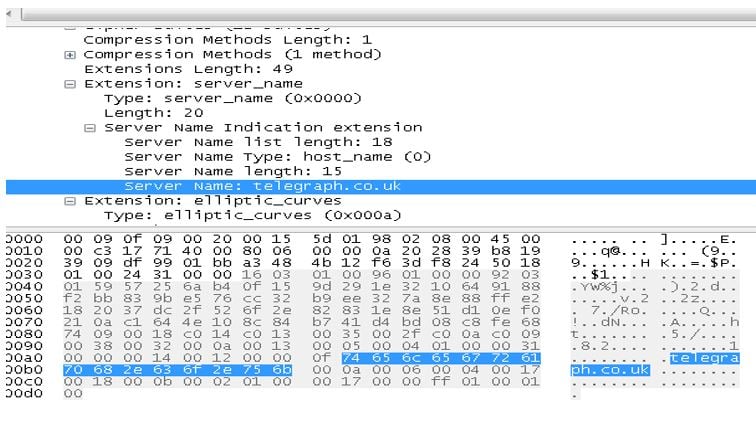Click highlighted hex bytes 70 68 2e 63 6f 2e 75 6b
The image size is (756, 433).
177,369
